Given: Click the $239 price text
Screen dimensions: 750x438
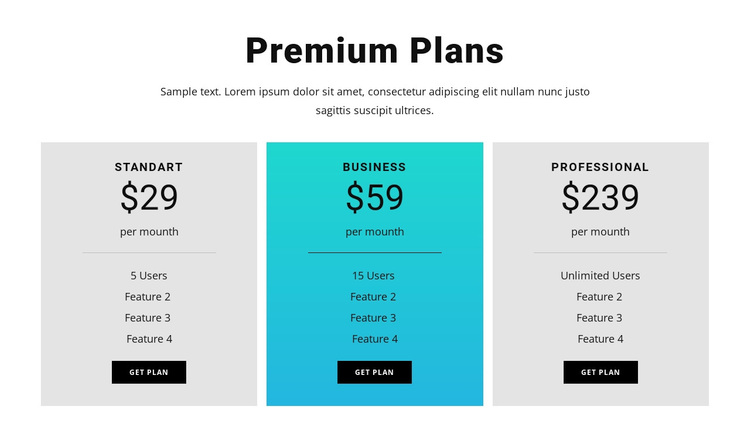Looking at the screenshot, I should pyautogui.click(x=600, y=197).
